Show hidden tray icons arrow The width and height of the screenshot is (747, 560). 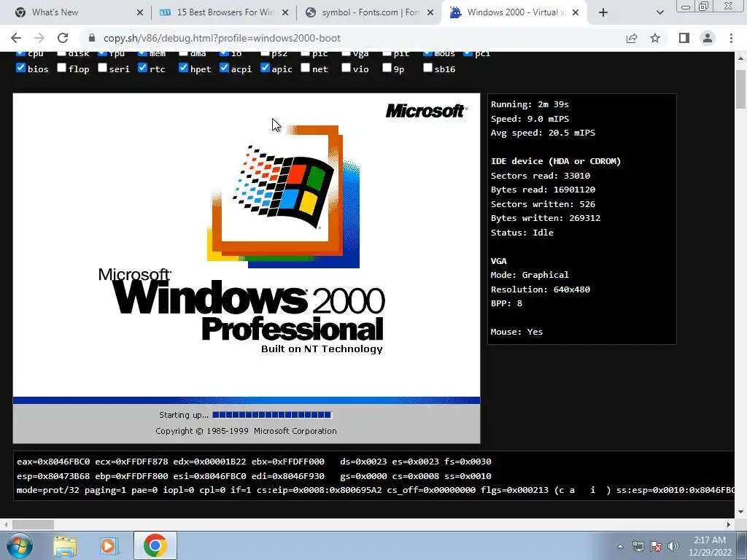(620, 546)
